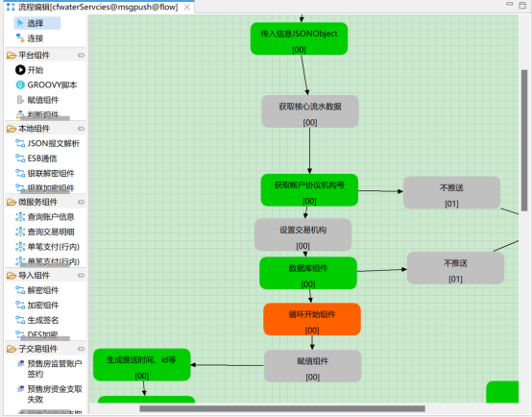Choose the 查询账户信息 microservice component
The image size is (532, 417).
(x=45, y=216)
